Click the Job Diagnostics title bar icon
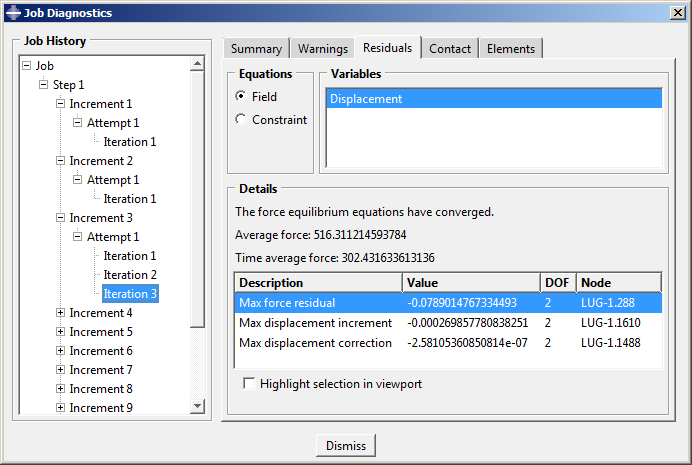This screenshot has height=465, width=692. [x=12, y=13]
